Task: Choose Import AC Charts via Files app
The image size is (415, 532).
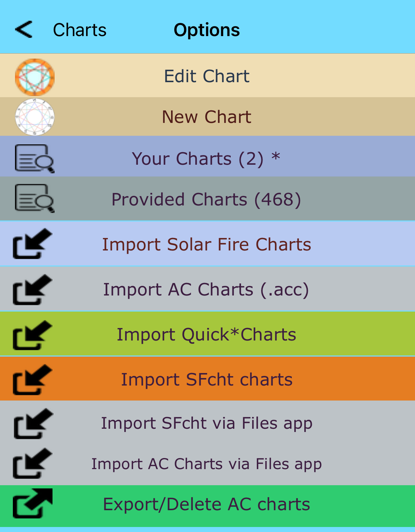Action: point(206,464)
